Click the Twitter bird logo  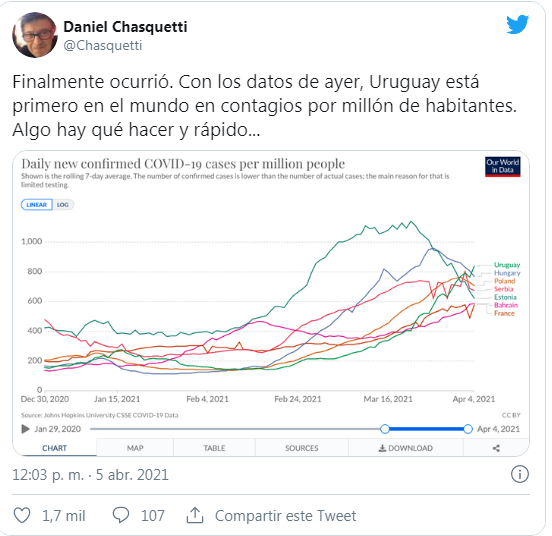[518, 24]
